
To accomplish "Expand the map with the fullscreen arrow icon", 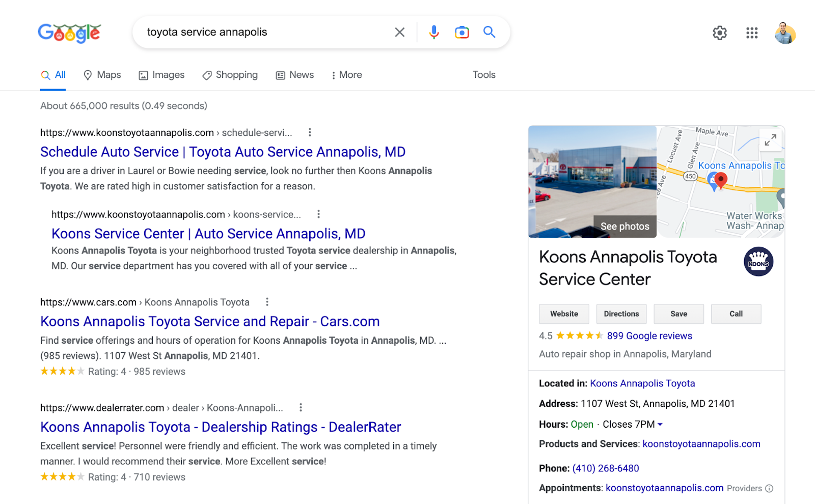I will 771,139.
